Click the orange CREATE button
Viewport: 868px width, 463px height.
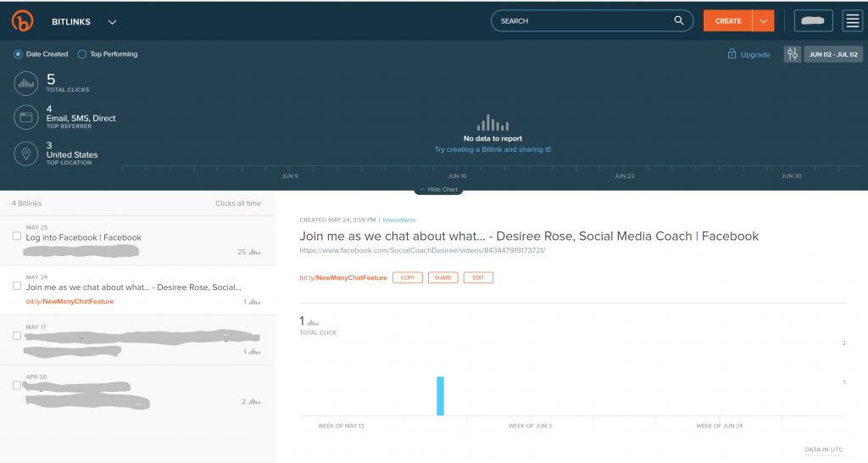point(728,21)
